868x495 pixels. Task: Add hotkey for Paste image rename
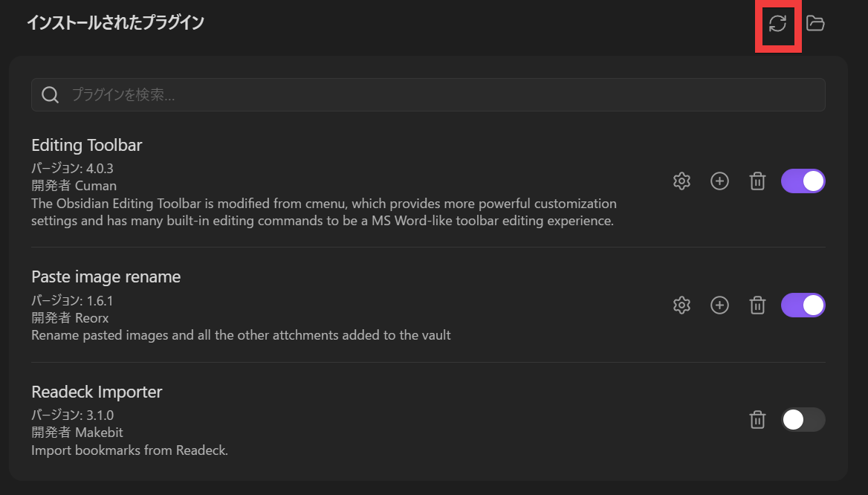point(719,305)
